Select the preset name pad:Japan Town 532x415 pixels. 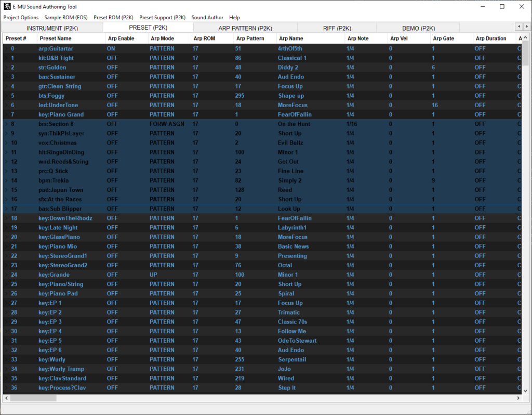(x=61, y=190)
